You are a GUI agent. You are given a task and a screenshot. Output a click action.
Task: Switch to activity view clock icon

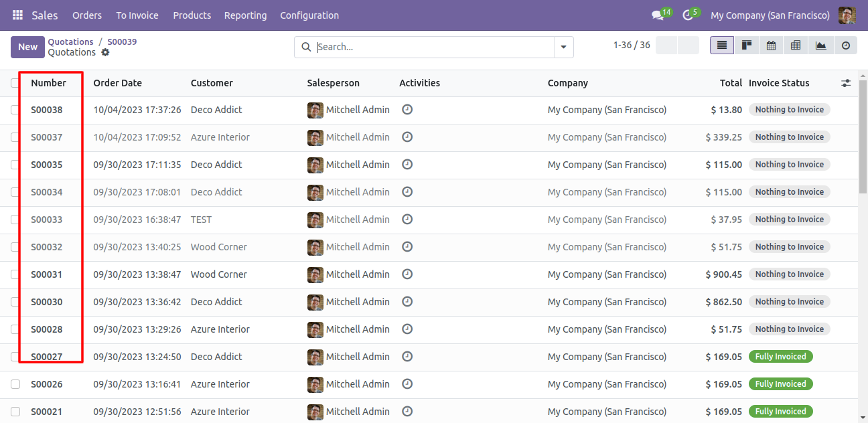pyautogui.click(x=845, y=46)
